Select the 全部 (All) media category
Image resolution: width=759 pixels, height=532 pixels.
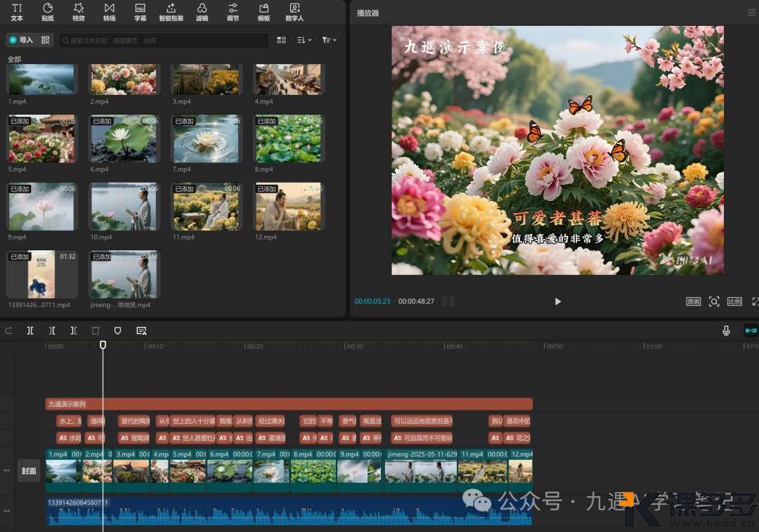[14, 59]
